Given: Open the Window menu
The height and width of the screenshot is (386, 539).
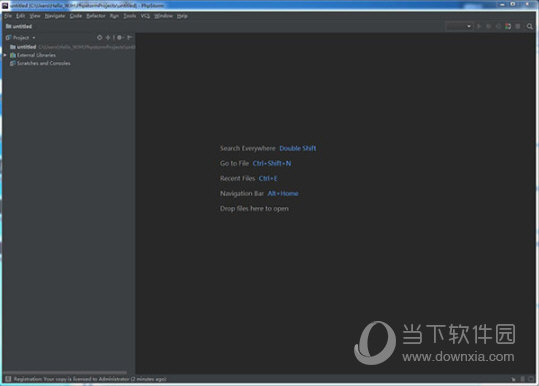Looking at the screenshot, I should point(163,16).
